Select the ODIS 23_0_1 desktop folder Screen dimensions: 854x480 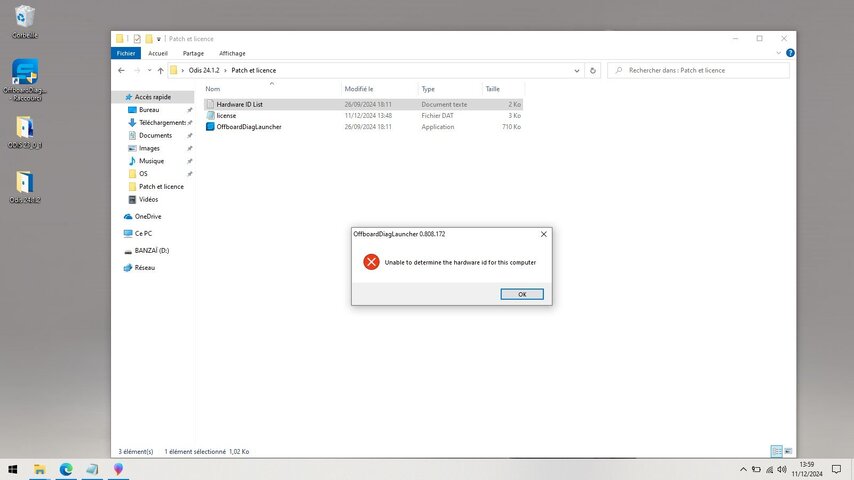coord(25,132)
